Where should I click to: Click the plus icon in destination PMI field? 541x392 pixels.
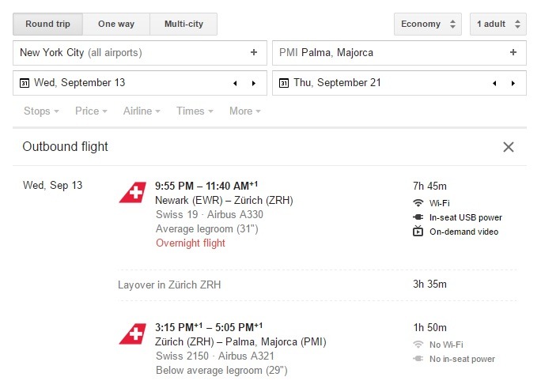513,52
